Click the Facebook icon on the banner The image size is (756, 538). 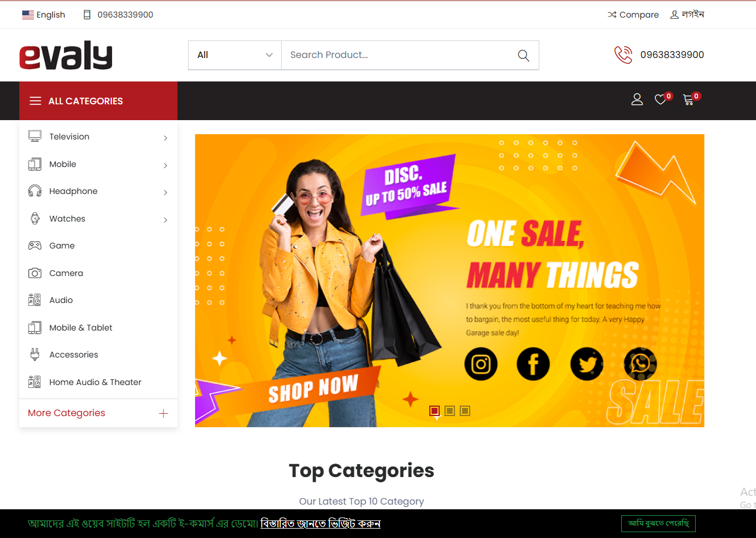click(533, 364)
